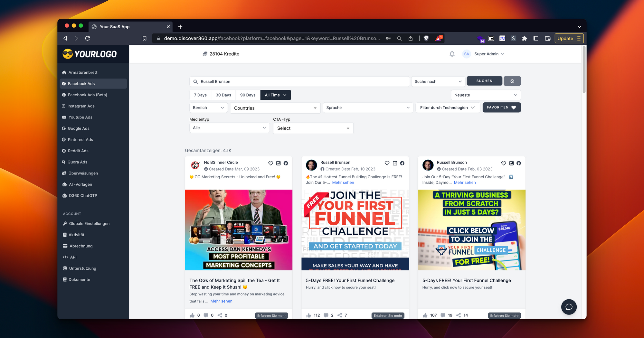Viewport: 644px width, 338px height.
Task: Click the Brave shield icon
Action: [x=426, y=38]
